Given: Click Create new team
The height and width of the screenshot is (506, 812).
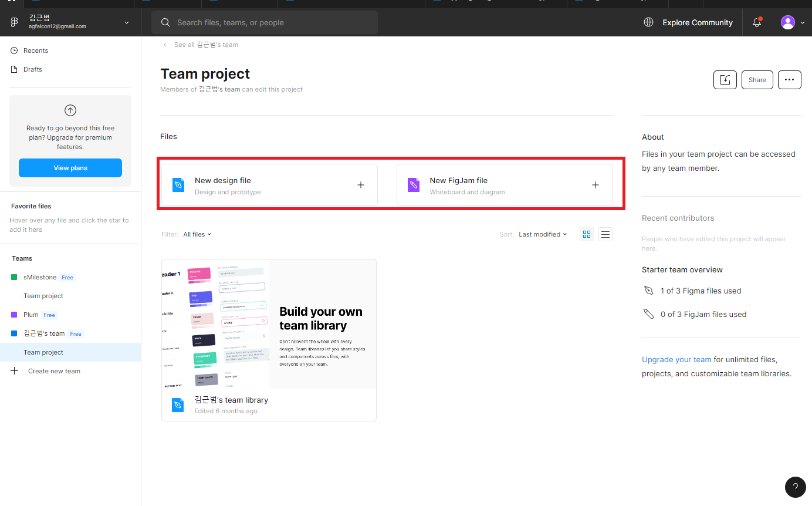Looking at the screenshot, I should tap(54, 371).
